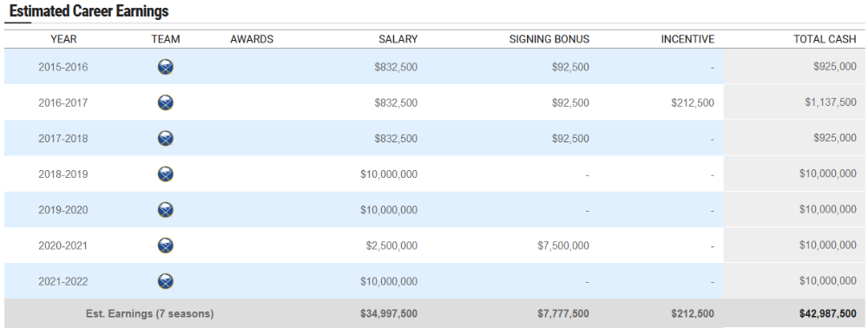The height and width of the screenshot is (328, 868).
Task: Click the $7,500,000 signing bonus in 2020-2021
Action: coord(563,246)
